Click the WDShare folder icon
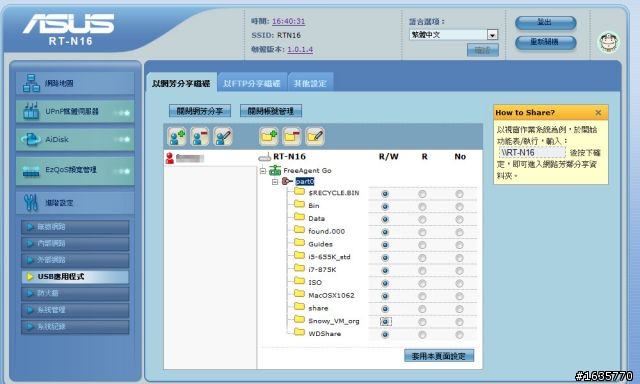Screen dimensions: 640x384 [x=300, y=332]
